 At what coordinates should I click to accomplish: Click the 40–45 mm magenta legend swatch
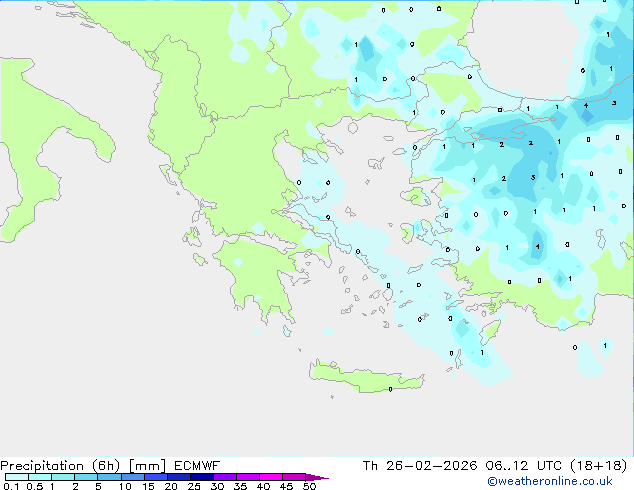(x=271, y=477)
